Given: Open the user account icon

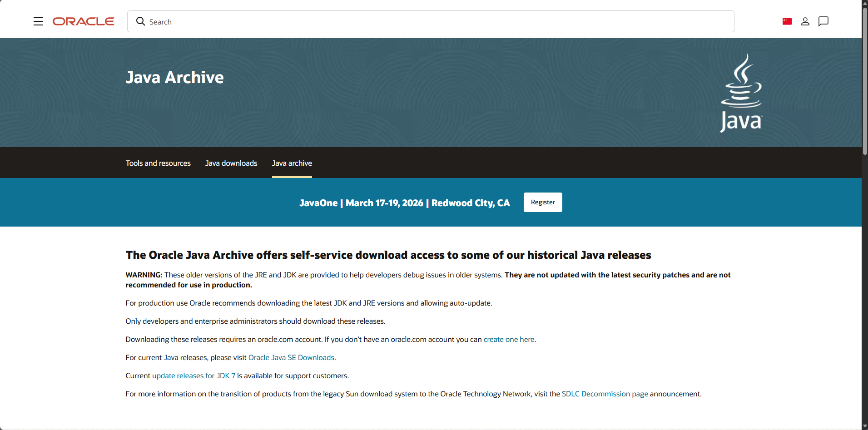Looking at the screenshot, I should coord(805,21).
